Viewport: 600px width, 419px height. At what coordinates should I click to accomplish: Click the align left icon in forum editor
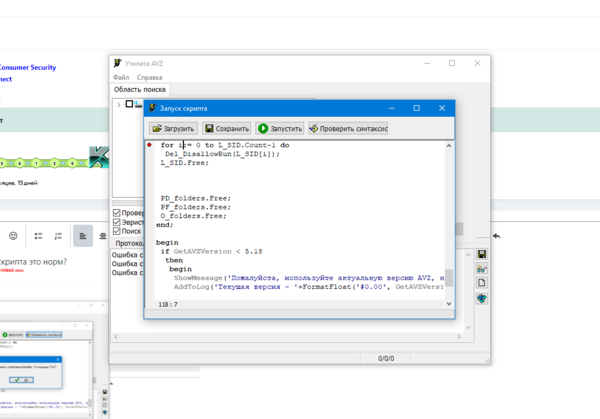click(x=83, y=236)
